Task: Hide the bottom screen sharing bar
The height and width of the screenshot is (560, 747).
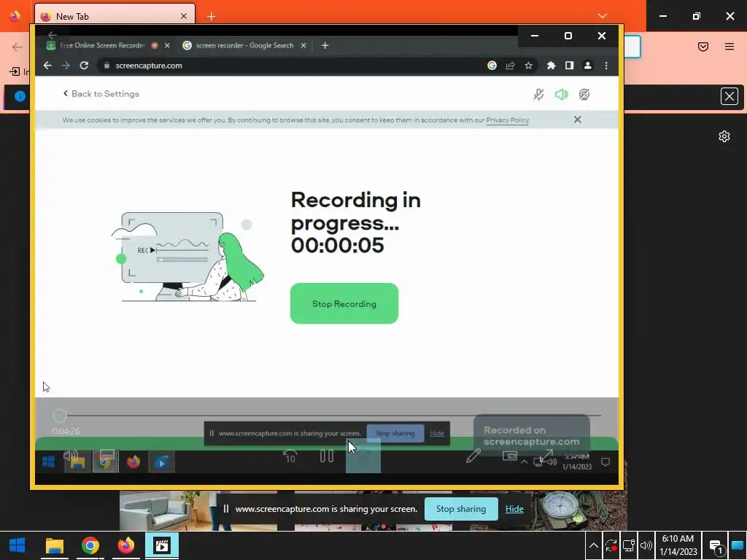Action: [514, 508]
